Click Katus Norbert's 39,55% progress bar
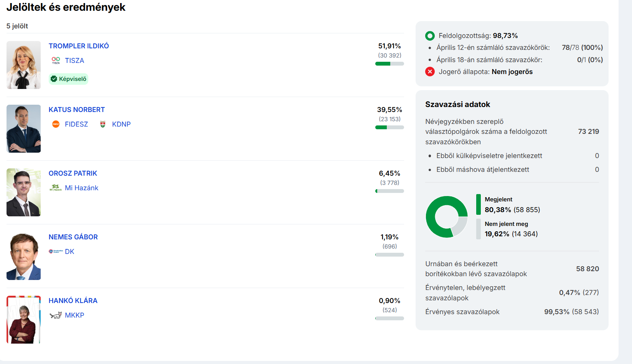 (389, 127)
